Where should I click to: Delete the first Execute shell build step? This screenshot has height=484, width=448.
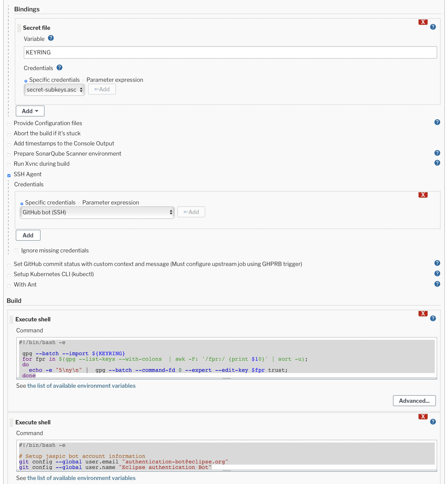[423, 313]
